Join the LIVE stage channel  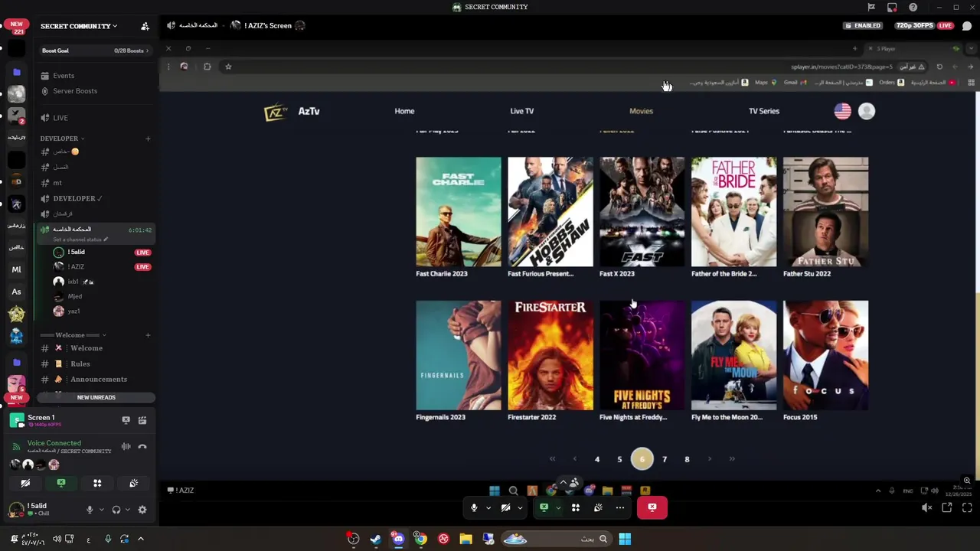[60, 118]
